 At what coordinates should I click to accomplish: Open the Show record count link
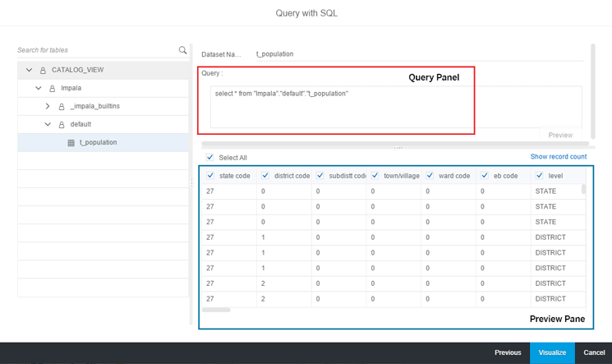coord(558,157)
